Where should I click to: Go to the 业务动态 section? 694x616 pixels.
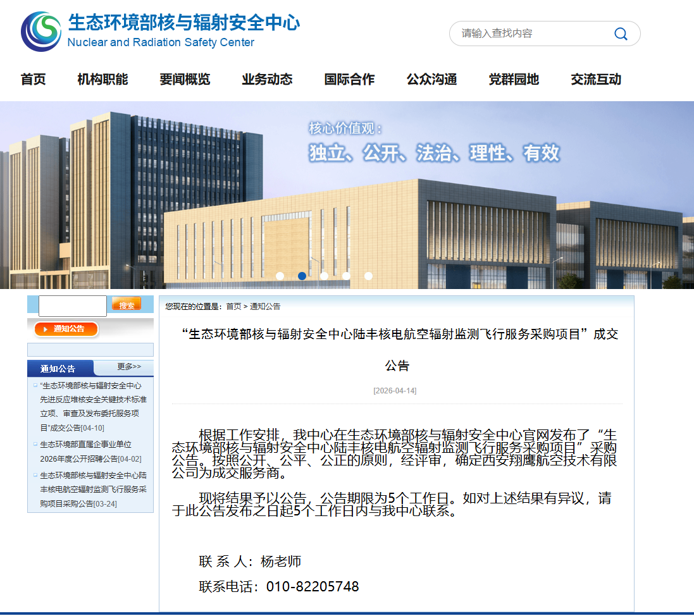tap(267, 80)
